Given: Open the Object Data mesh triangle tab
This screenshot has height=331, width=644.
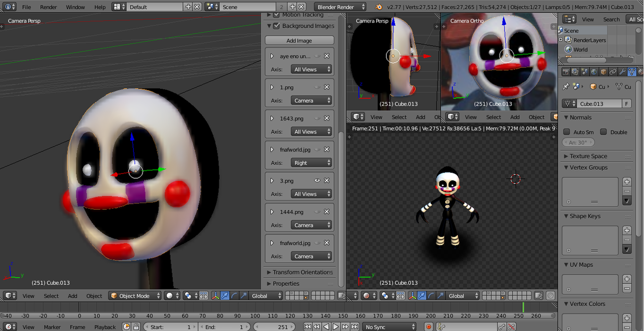Looking at the screenshot, I should tap(632, 72).
